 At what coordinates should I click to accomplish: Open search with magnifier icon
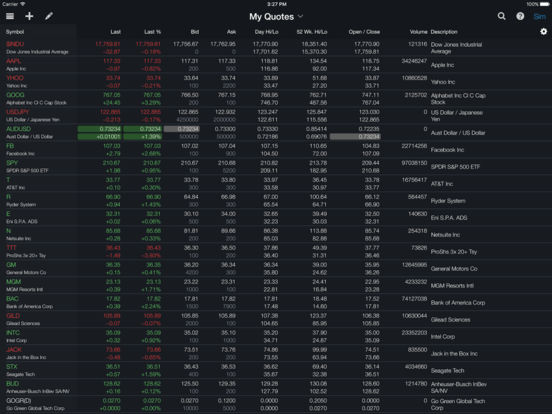click(501, 16)
